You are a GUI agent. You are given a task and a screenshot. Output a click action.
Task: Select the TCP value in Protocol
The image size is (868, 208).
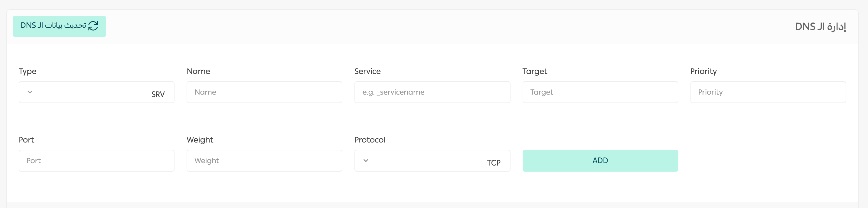click(x=493, y=163)
